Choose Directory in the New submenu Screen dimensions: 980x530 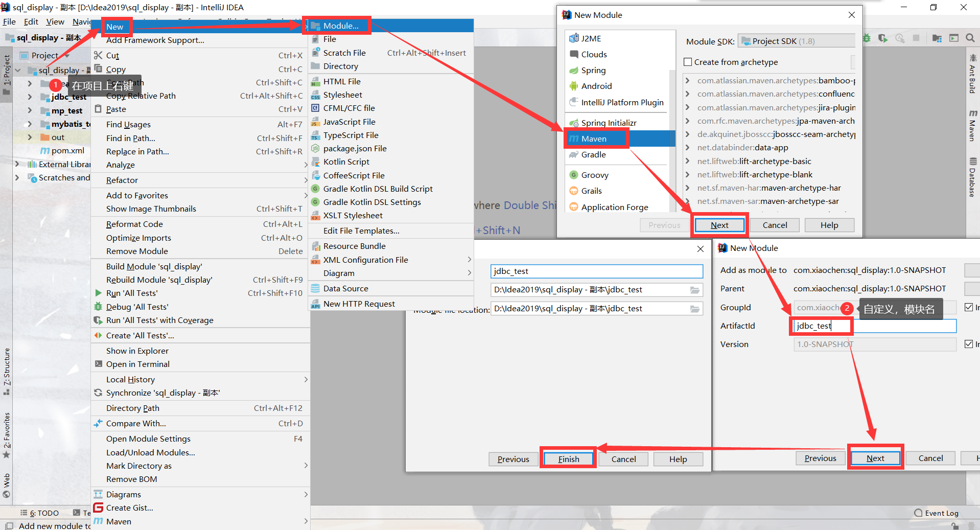point(340,66)
